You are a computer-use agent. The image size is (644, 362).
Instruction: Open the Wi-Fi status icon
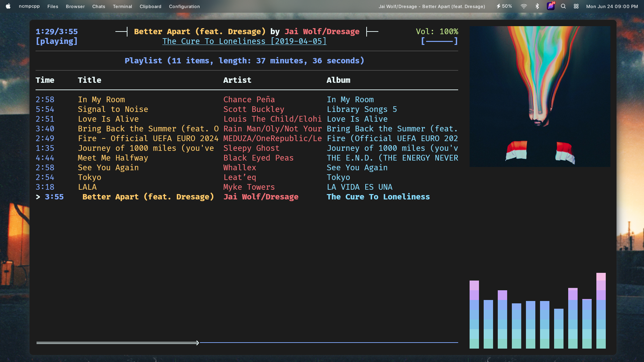point(524,6)
